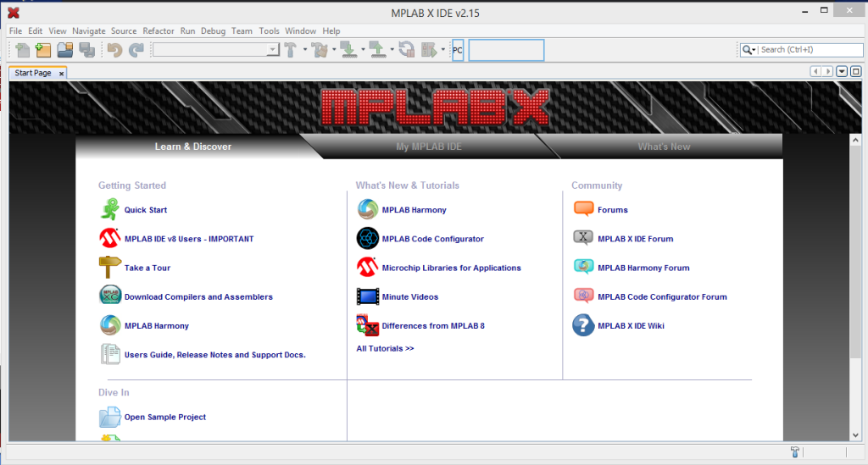This screenshot has width=868, height=465.
Task: Click the Open Project folder icon
Action: (x=64, y=50)
